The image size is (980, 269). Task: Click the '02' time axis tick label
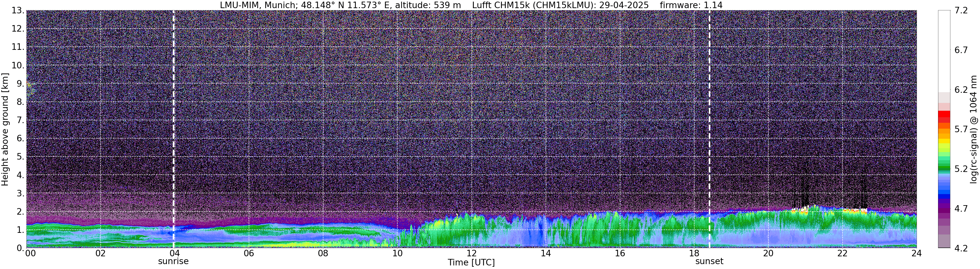click(x=100, y=254)
